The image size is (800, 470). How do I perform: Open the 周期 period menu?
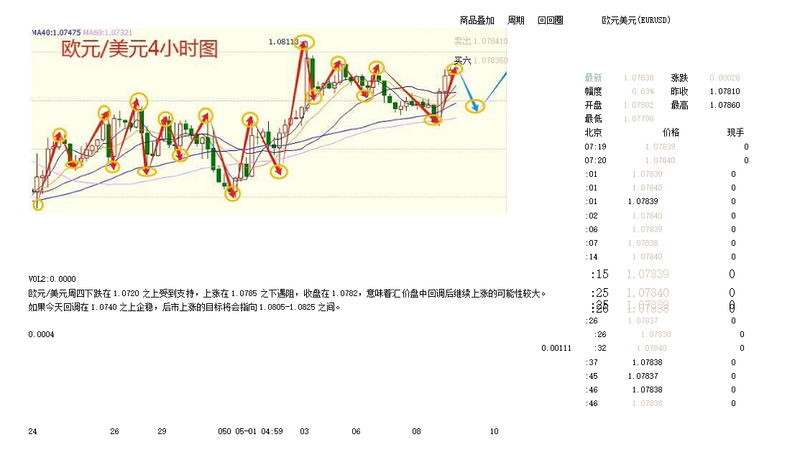[x=516, y=20]
